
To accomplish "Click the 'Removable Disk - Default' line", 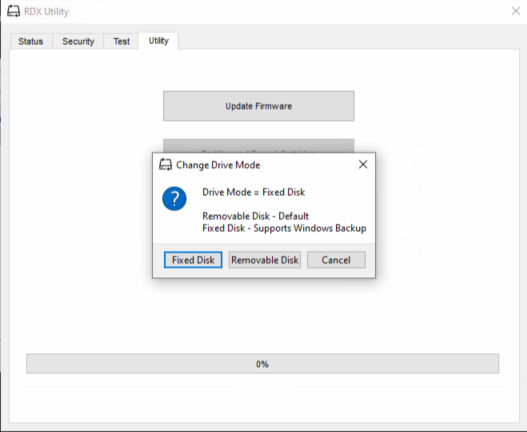I will click(x=255, y=216).
